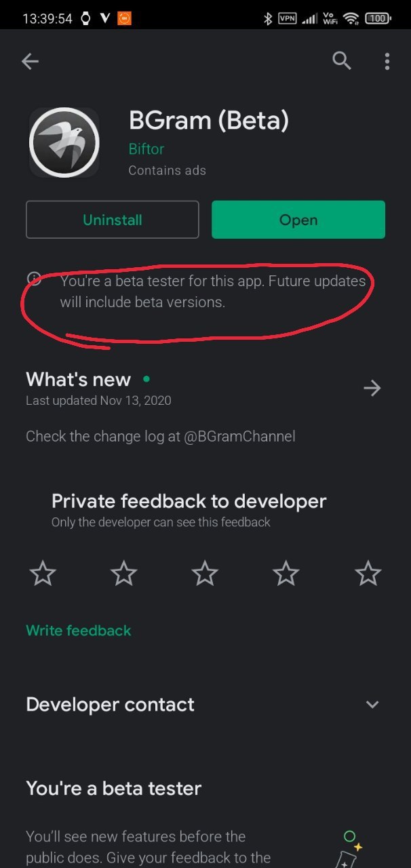Rate one star
Image resolution: width=411 pixels, height=868 pixels.
click(x=43, y=574)
